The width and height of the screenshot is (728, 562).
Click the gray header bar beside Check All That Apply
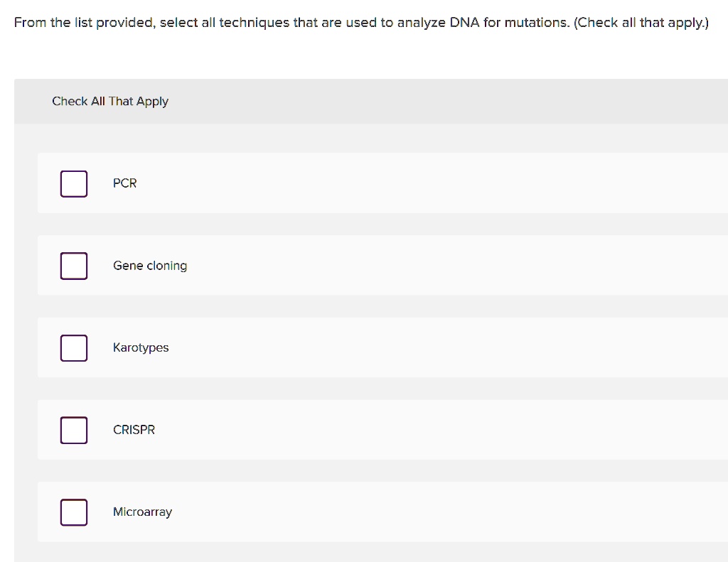(446, 101)
